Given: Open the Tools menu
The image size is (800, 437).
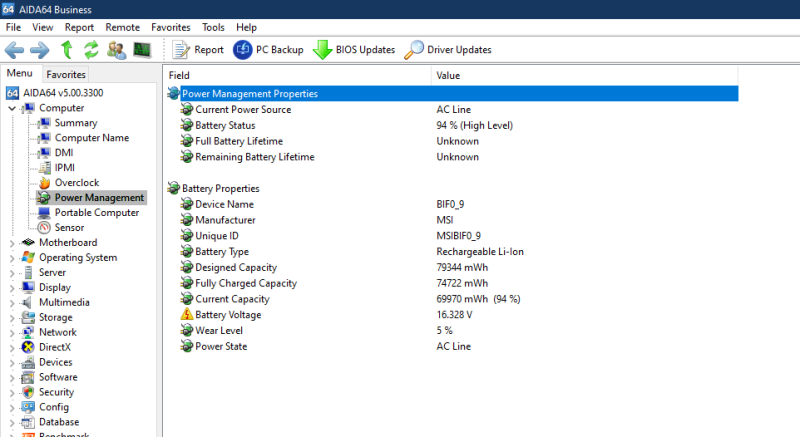Looking at the screenshot, I should 213,28.
